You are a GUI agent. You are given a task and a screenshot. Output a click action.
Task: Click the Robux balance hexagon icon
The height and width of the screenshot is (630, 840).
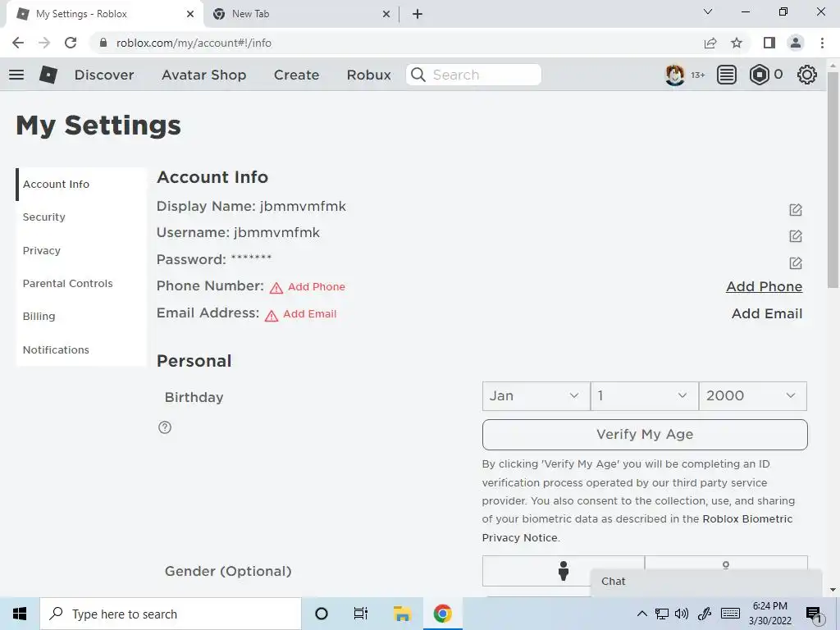pyautogui.click(x=759, y=75)
